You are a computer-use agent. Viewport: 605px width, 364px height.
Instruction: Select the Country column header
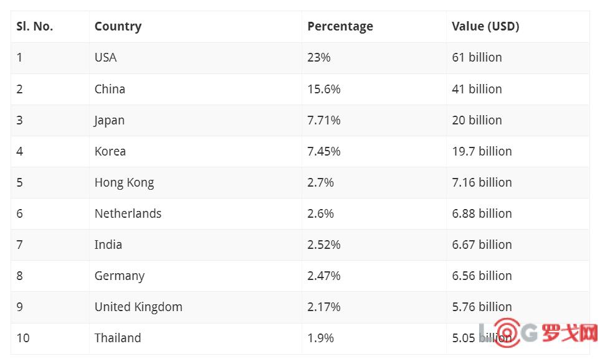coord(118,26)
